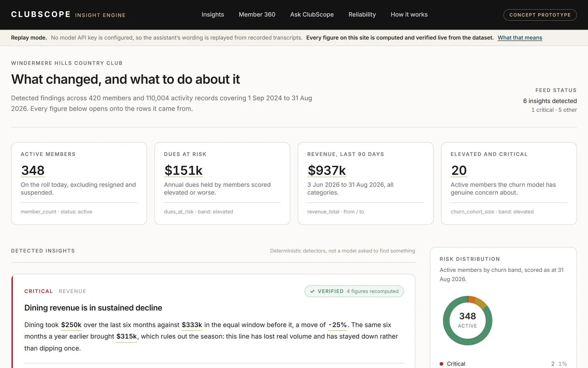Follow the 'What that means' link
The height and width of the screenshot is (368, 588).
(x=520, y=38)
